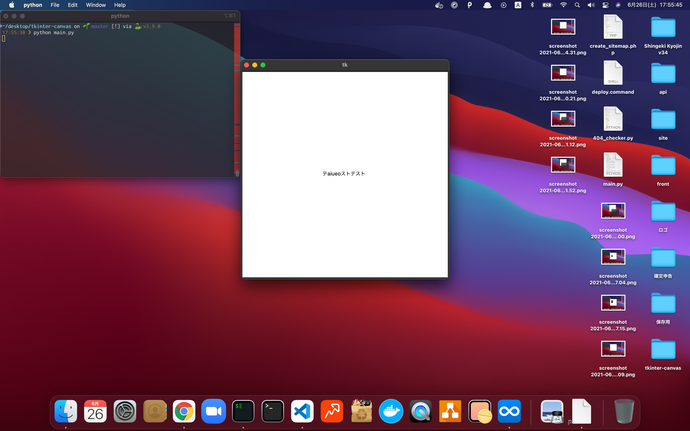Open the blank document in the Dock
The width and height of the screenshot is (690, 431).
pos(581,411)
